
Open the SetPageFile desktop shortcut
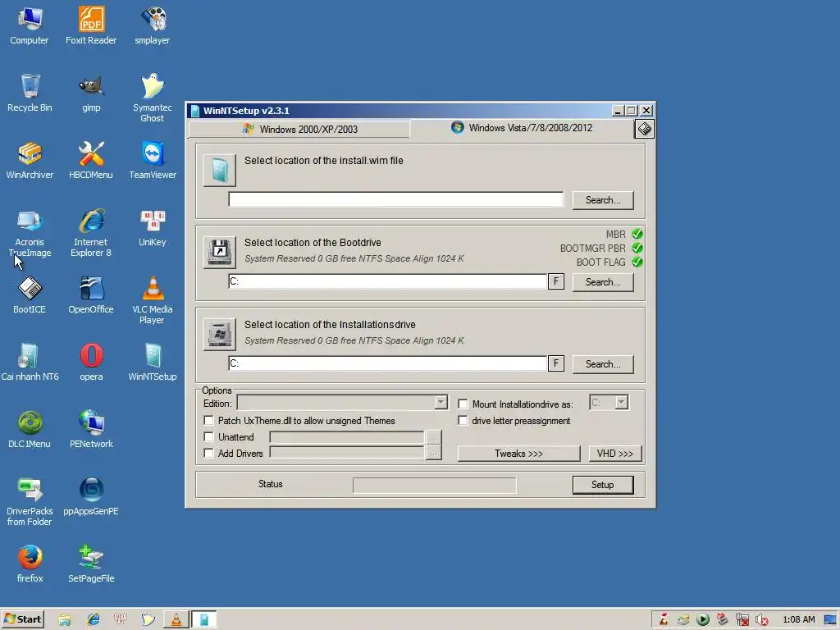coord(91,564)
